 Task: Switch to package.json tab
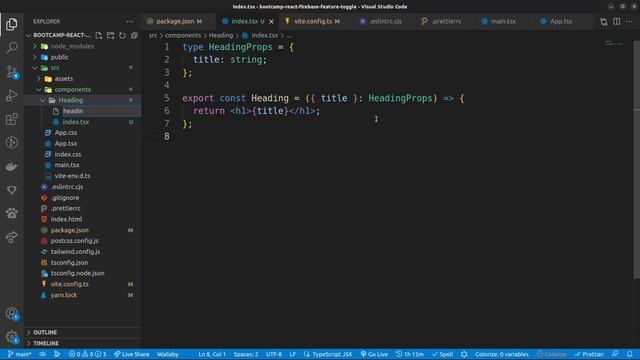175,21
